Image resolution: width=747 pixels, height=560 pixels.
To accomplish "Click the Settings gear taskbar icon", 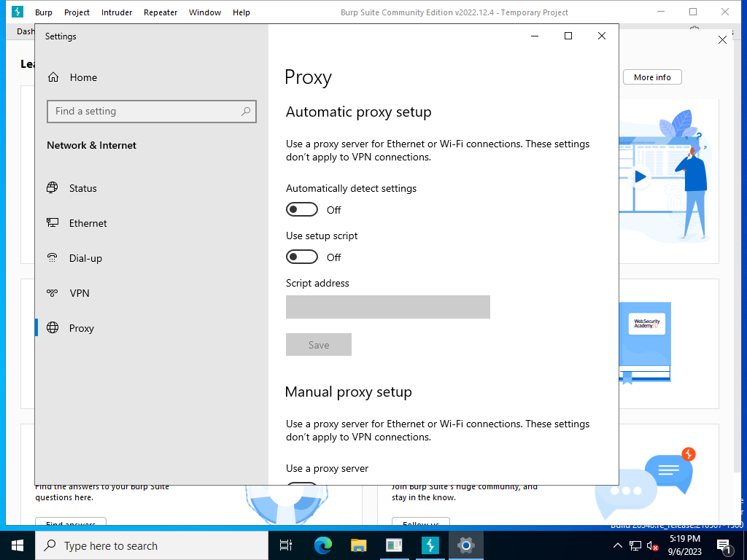I will pos(466,545).
